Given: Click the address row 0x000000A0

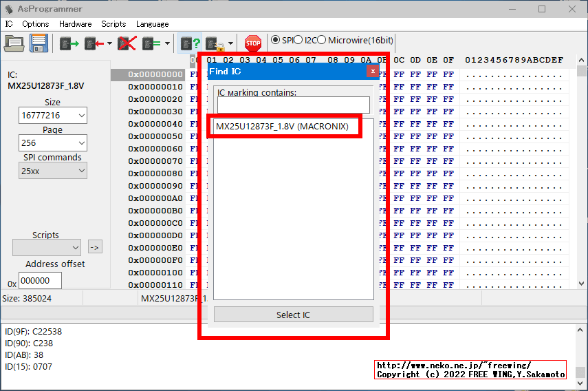Looking at the screenshot, I should pos(155,198).
